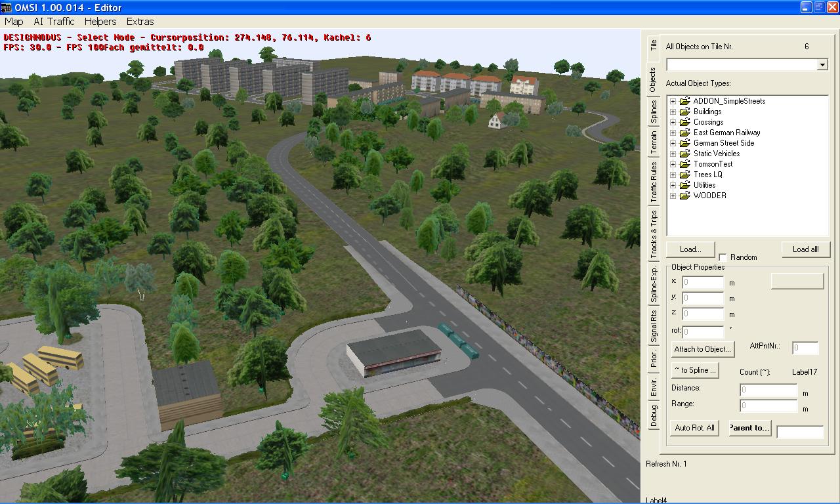Click the Crossings folder icon
The image size is (840, 504).
click(685, 122)
